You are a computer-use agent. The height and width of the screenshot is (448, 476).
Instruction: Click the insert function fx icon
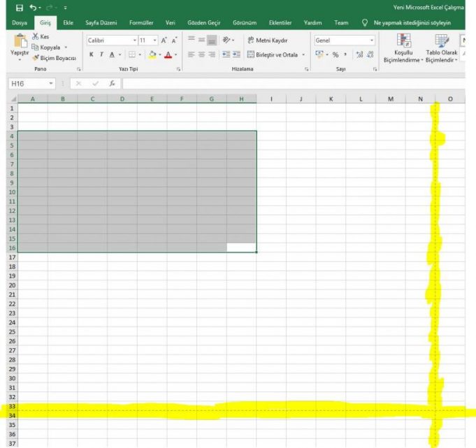112,83
